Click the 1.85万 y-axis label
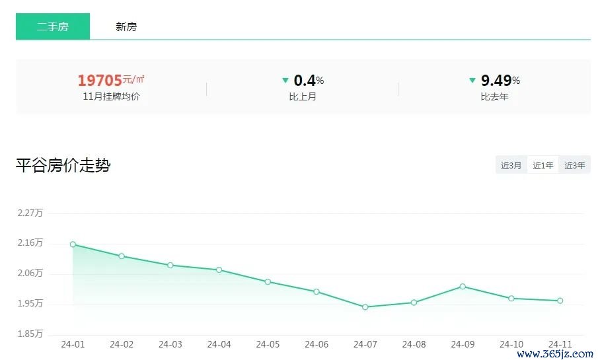The width and height of the screenshot is (598, 364). [30, 334]
